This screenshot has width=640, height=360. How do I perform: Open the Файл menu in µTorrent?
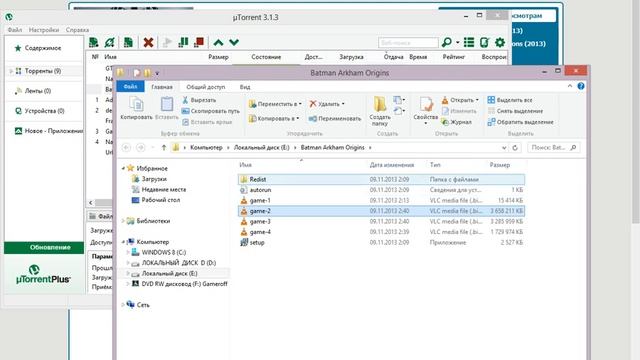tap(15, 30)
